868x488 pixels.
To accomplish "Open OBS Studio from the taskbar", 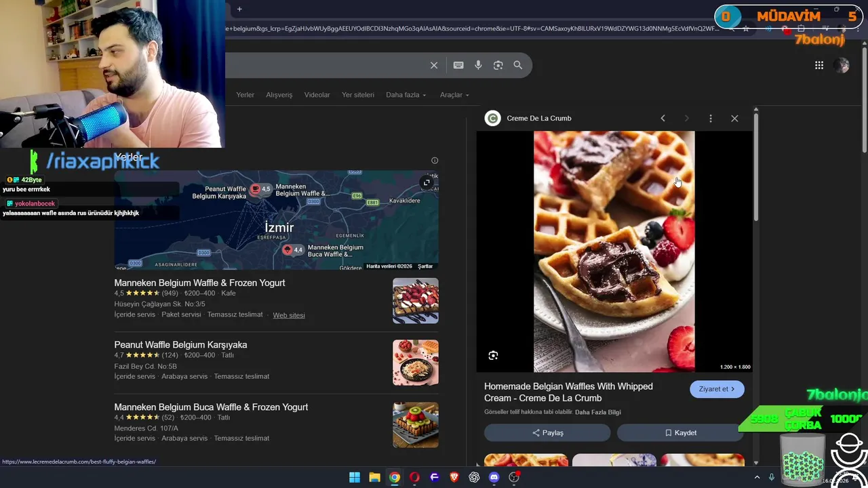I will pyautogui.click(x=514, y=477).
